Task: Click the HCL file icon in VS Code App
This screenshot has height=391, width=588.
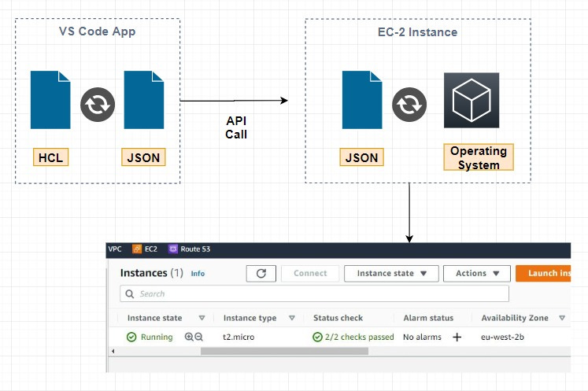Action: (x=50, y=100)
